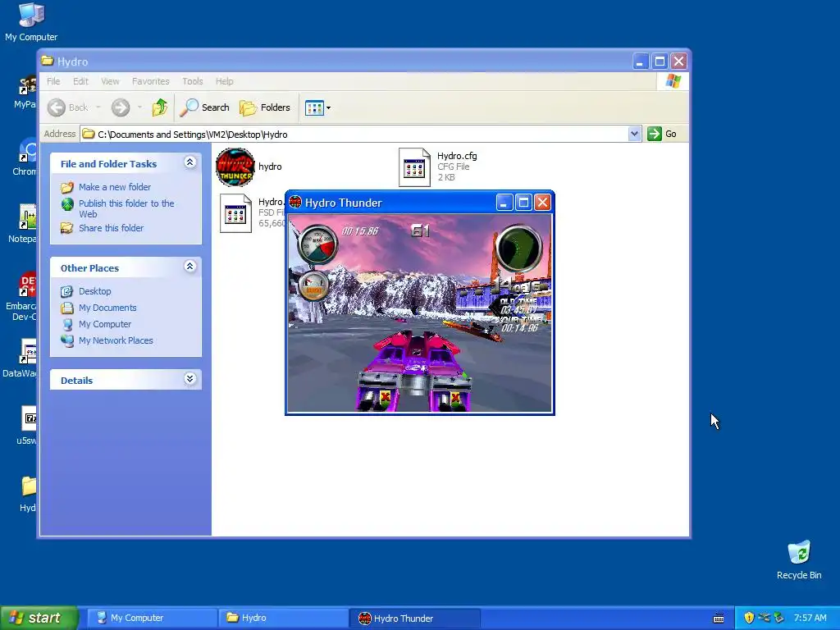Screen dimensions: 840x630
Task: Click the network connection tray icon
Action: [x=764, y=619]
